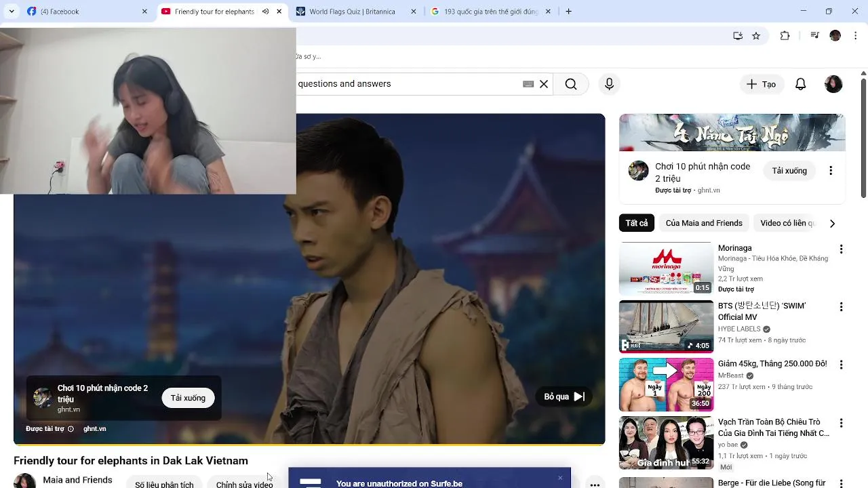The height and width of the screenshot is (488, 868).
Task: Click the Friendly tour for elephants video title
Action: coord(131,461)
